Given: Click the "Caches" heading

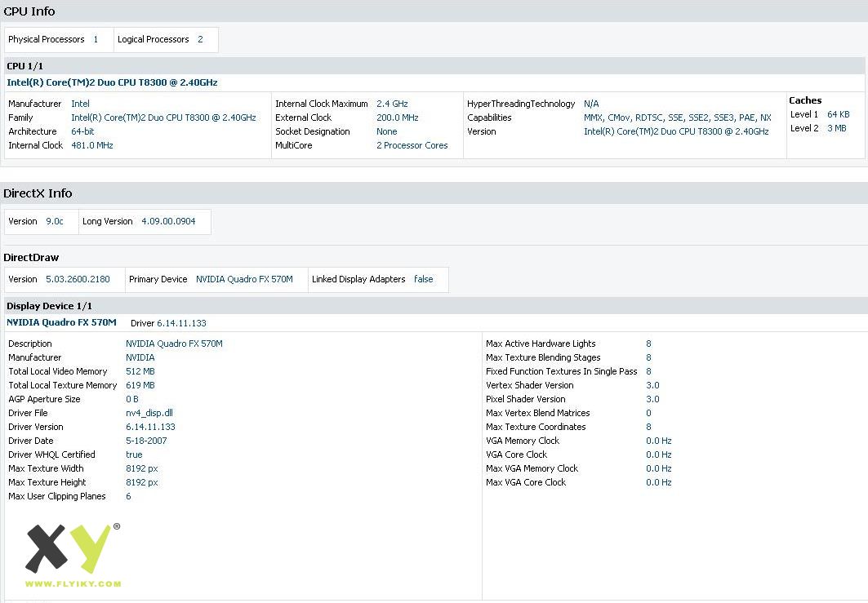Looking at the screenshot, I should click(x=805, y=100).
